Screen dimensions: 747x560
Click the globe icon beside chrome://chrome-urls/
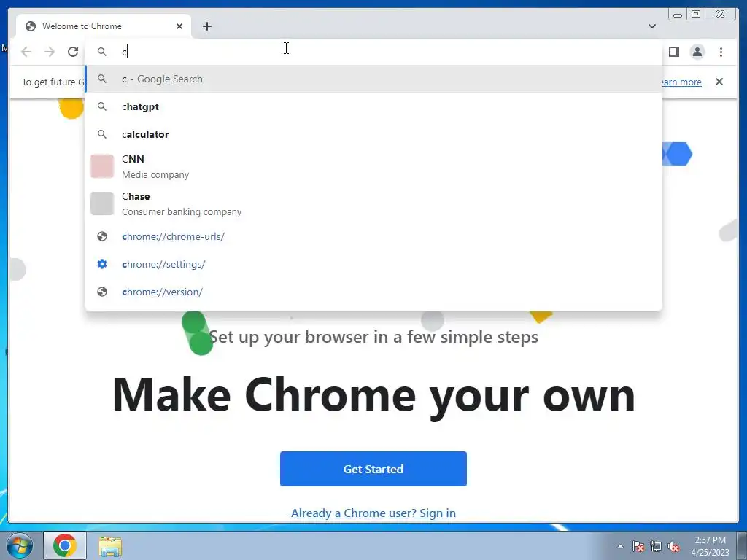pyautogui.click(x=102, y=236)
